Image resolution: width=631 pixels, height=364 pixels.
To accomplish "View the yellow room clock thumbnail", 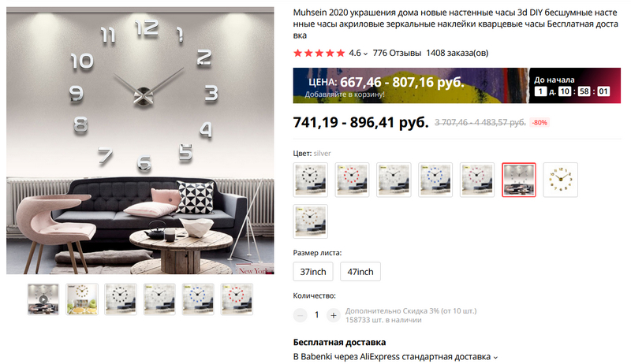I will coord(82,299).
